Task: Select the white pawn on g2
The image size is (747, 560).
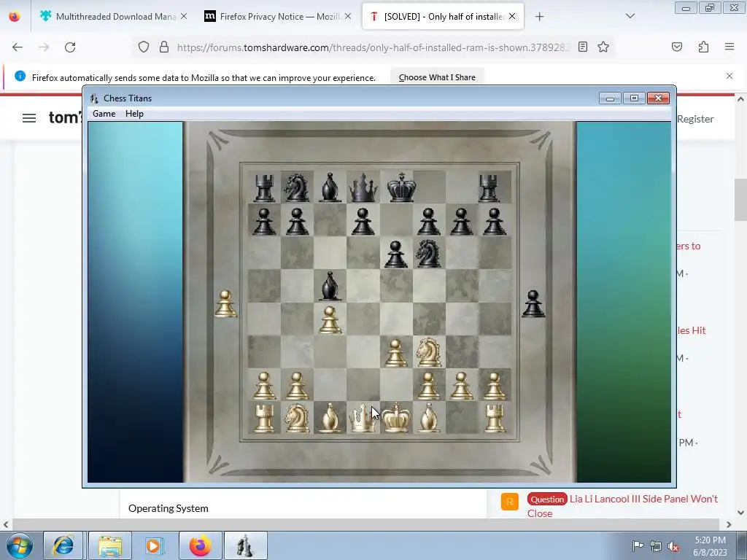Action: pos(461,385)
